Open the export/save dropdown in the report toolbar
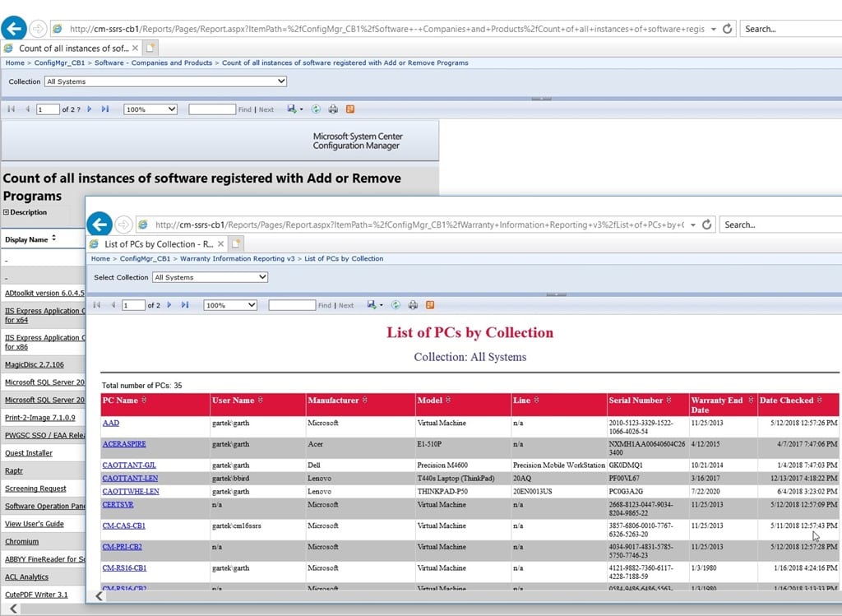This screenshot has width=842, height=616. click(373, 305)
